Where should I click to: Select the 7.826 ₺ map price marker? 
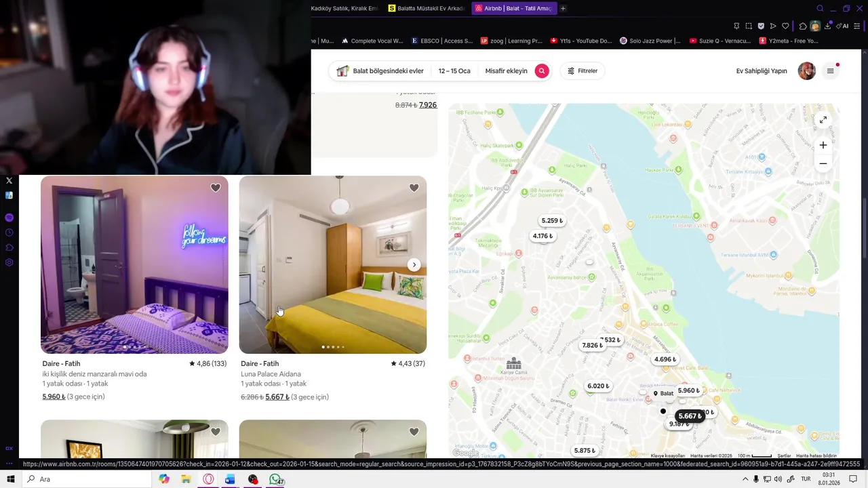(x=592, y=345)
